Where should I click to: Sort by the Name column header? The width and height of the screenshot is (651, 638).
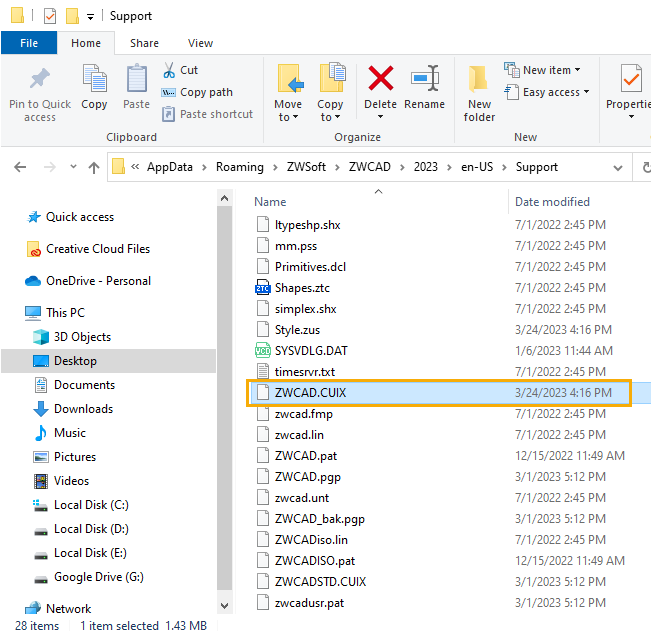click(270, 202)
